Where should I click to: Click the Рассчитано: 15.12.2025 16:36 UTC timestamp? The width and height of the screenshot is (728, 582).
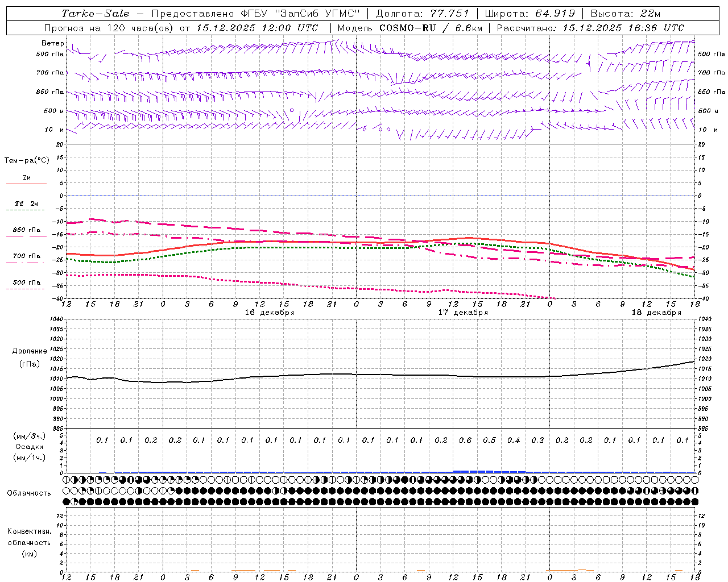(590, 28)
